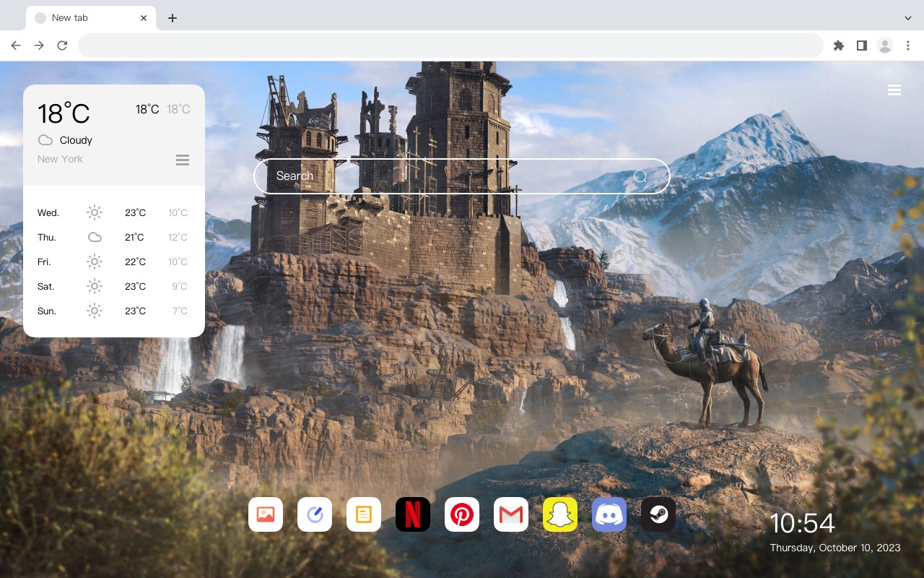Open the Chrome extensions puzzle icon

click(838, 46)
